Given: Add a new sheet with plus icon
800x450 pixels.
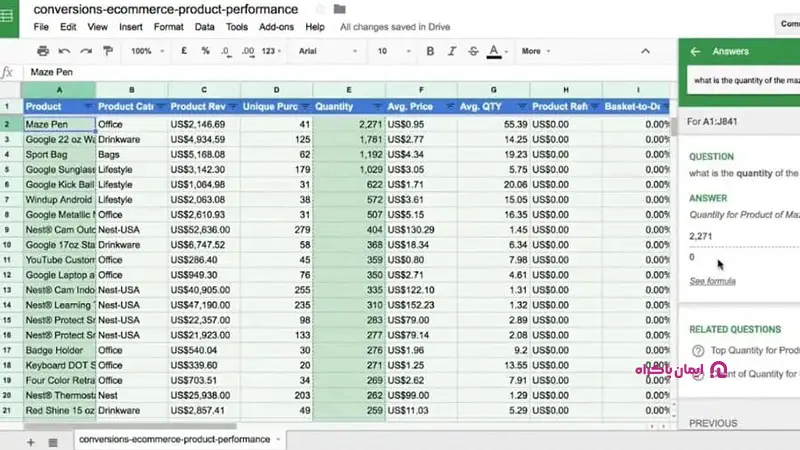Looking at the screenshot, I should click(30, 440).
